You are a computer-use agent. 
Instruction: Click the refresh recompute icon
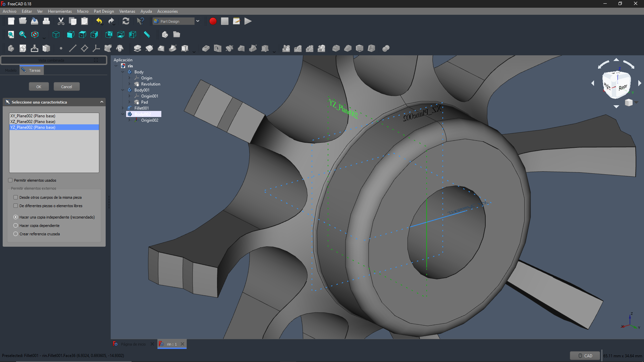(x=126, y=21)
